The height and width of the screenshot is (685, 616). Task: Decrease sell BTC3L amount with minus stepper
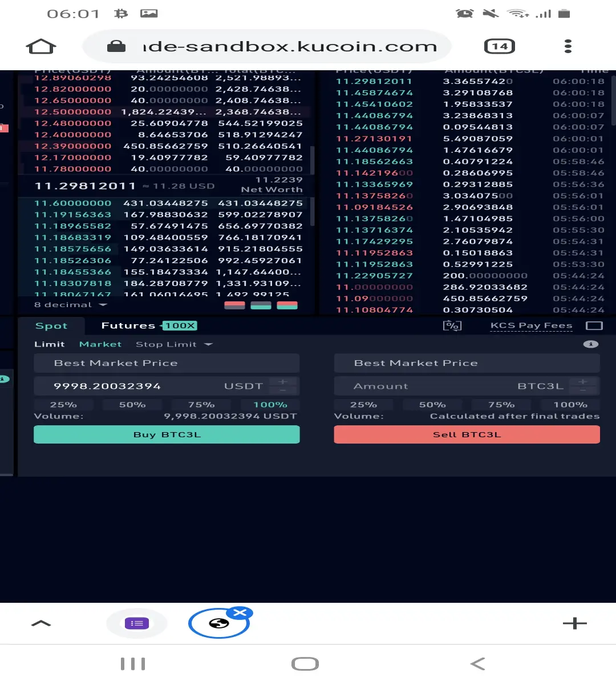click(x=583, y=390)
